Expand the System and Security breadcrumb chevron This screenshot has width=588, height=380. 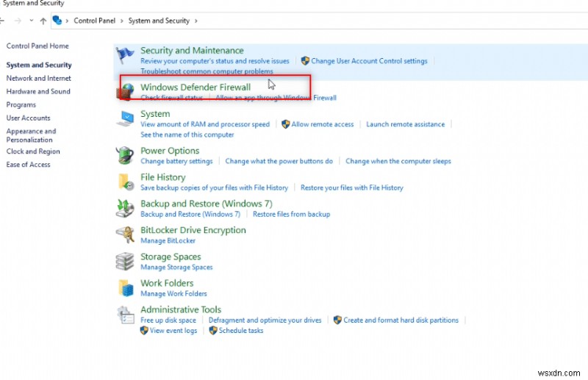pos(196,21)
